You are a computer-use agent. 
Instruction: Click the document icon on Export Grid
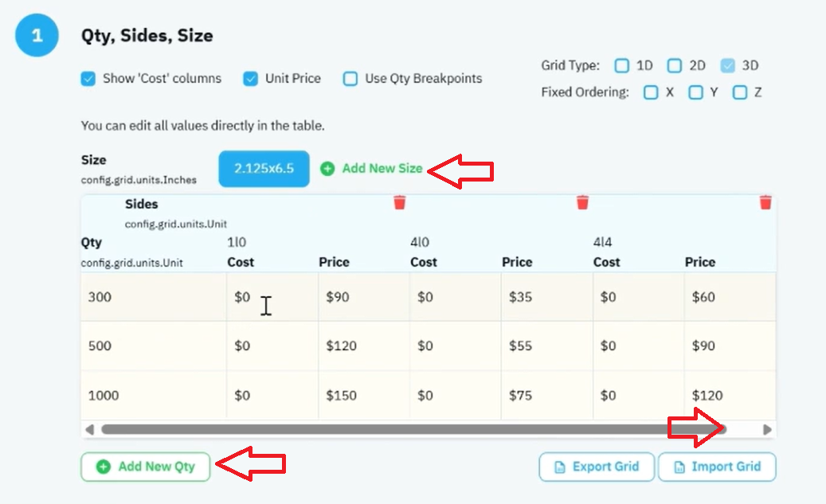tap(559, 467)
